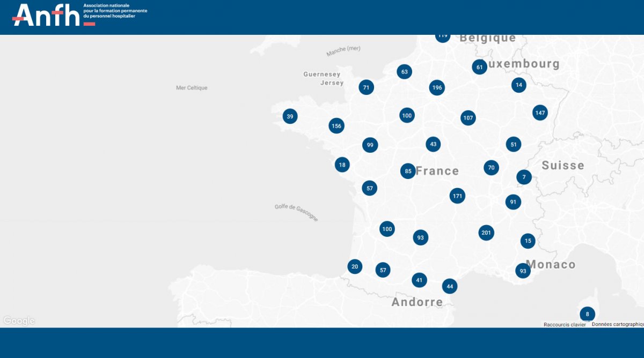Open the cluster marker labeled 196
This screenshot has width=644, height=358.
click(437, 88)
